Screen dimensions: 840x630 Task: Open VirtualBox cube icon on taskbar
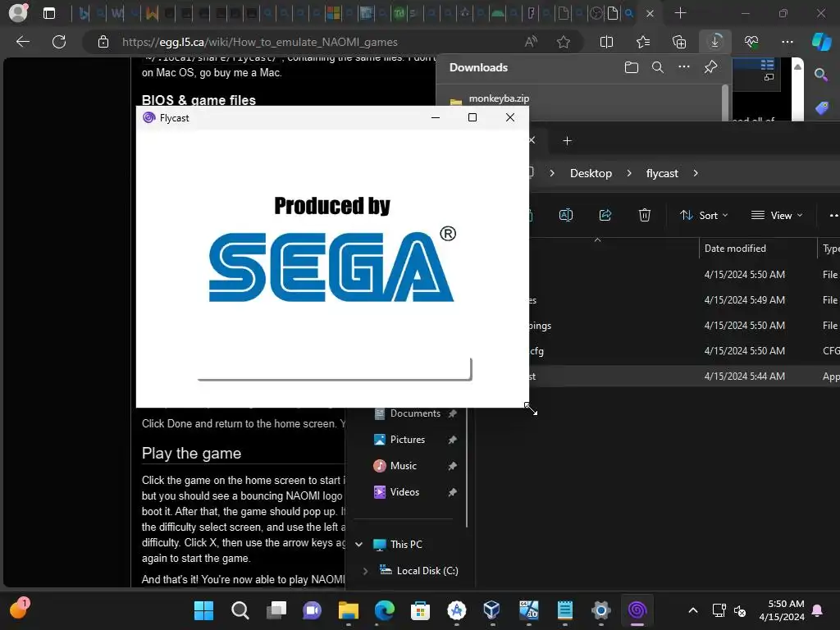click(x=492, y=610)
